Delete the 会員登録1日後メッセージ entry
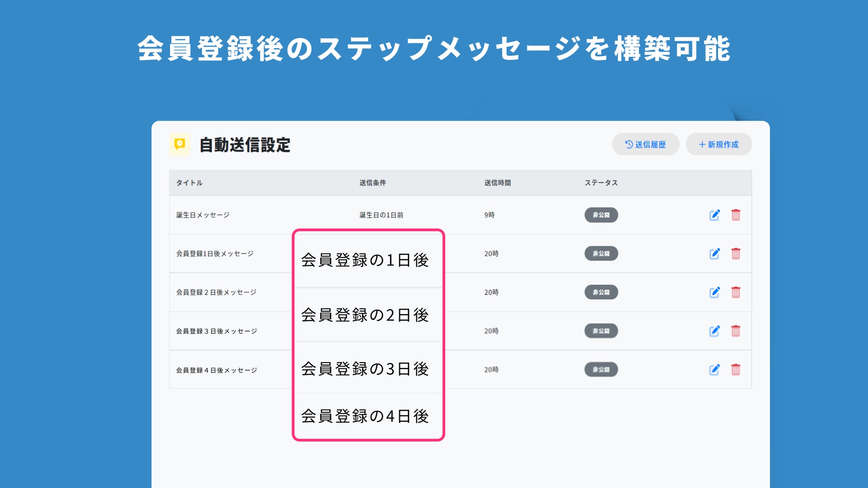 [736, 254]
